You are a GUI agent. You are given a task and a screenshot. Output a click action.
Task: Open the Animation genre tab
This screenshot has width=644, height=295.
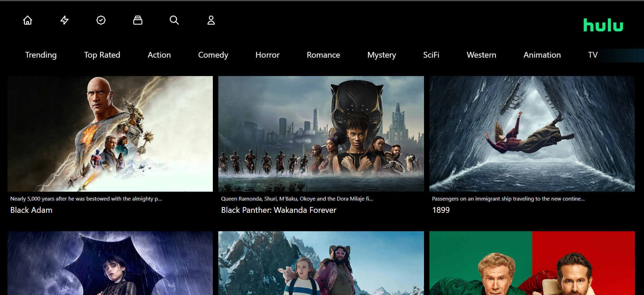pos(542,55)
